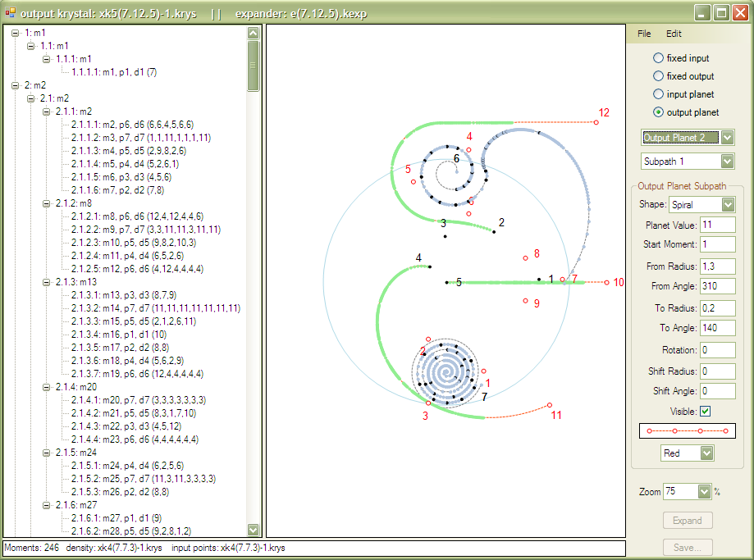
Task: Collapse tree node 1: m1
Action: 16,33
